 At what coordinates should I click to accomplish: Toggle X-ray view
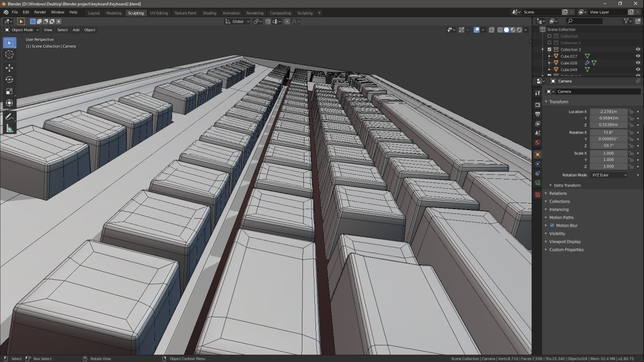(x=492, y=30)
